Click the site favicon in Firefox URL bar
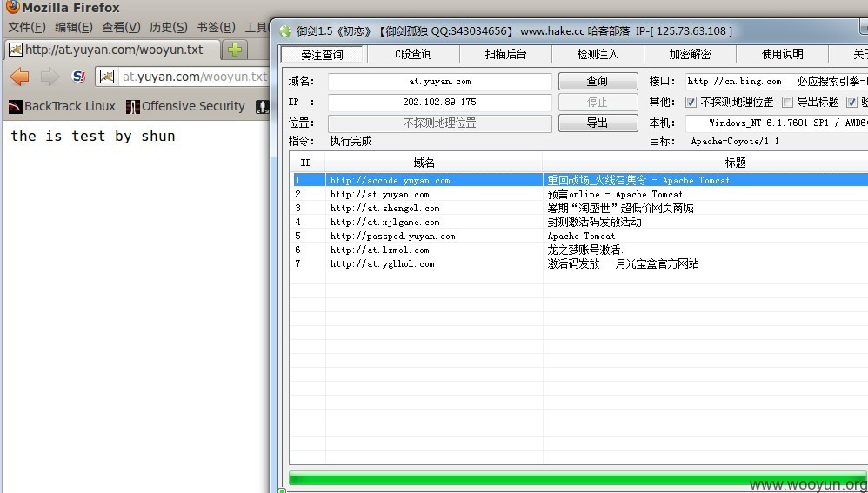The height and width of the screenshot is (493, 868). pos(107,77)
